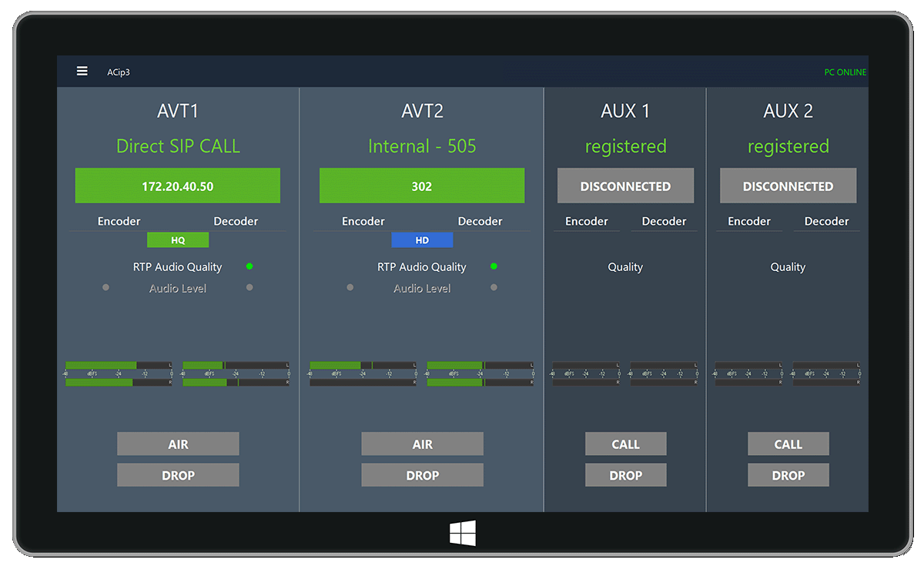Click AVT2 right Audio Level indicator dot
This screenshot has width=924, height=566.
click(x=494, y=288)
